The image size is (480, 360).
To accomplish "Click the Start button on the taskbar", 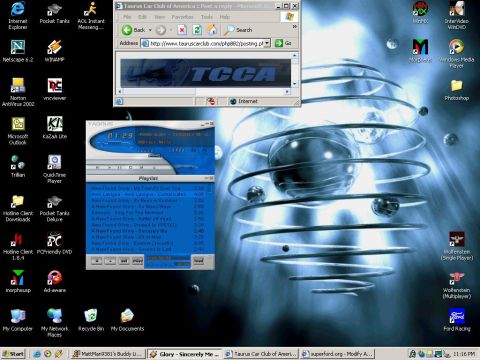I will pos(13,354).
